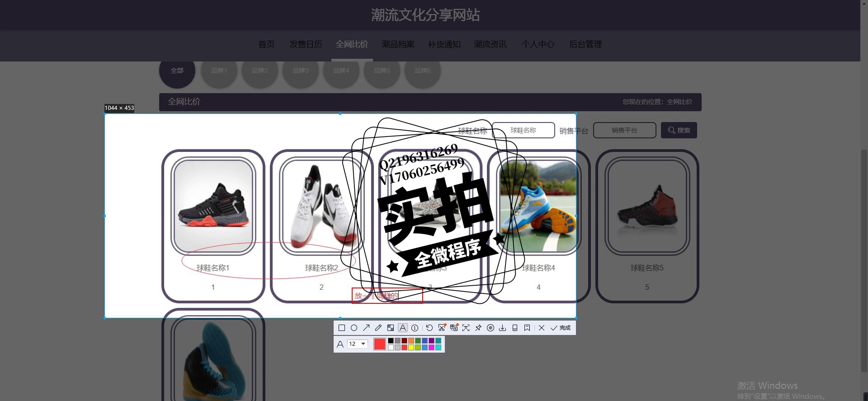Click the scissors capture tool icon
This screenshot has height=401, width=868.
442,328
